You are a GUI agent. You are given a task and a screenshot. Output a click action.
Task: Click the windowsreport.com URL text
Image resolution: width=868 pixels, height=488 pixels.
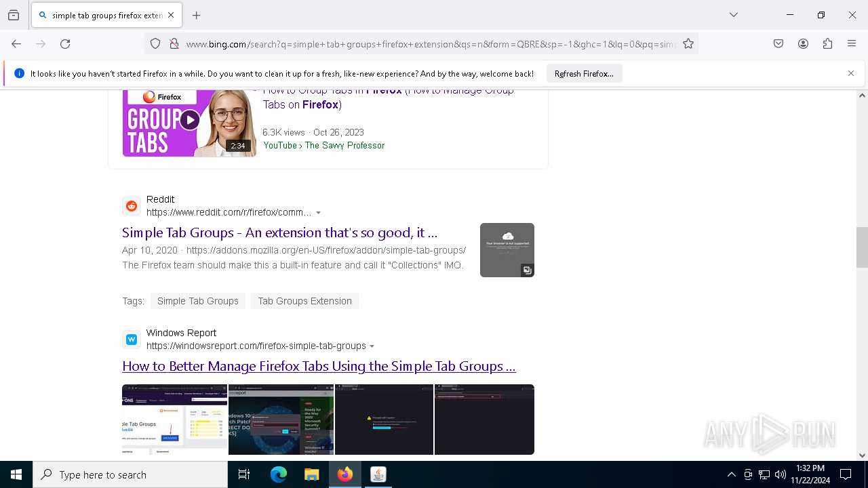[256, 346]
